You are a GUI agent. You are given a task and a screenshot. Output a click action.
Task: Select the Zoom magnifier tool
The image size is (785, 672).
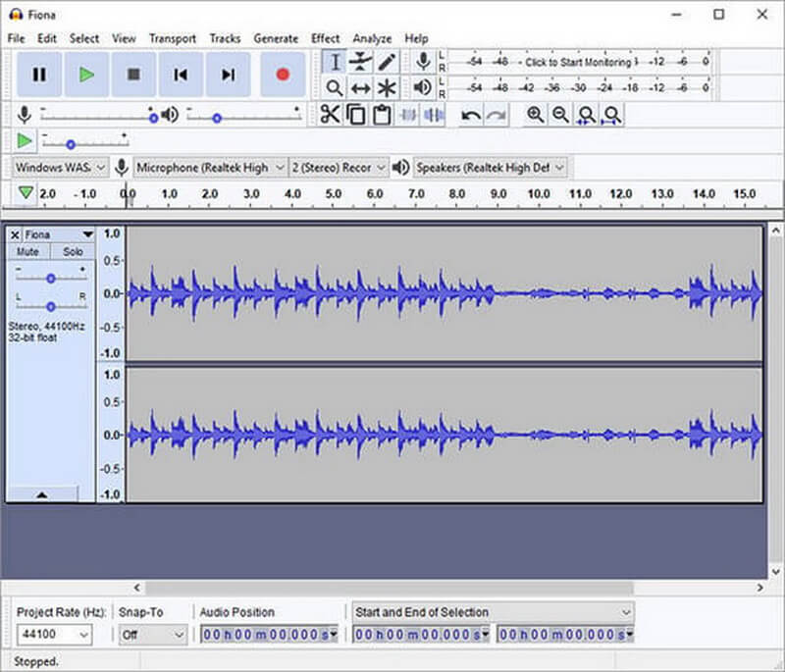(x=335, y=88)
